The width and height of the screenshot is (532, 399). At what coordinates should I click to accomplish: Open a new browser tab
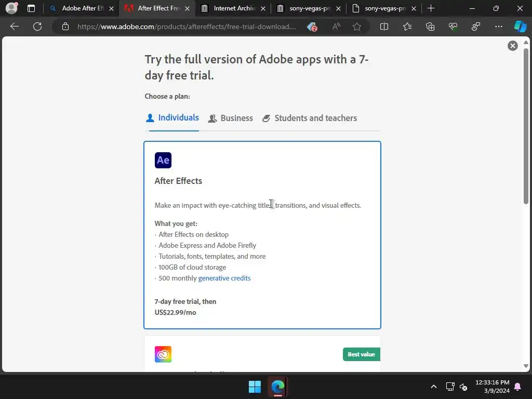pos(431,8)
